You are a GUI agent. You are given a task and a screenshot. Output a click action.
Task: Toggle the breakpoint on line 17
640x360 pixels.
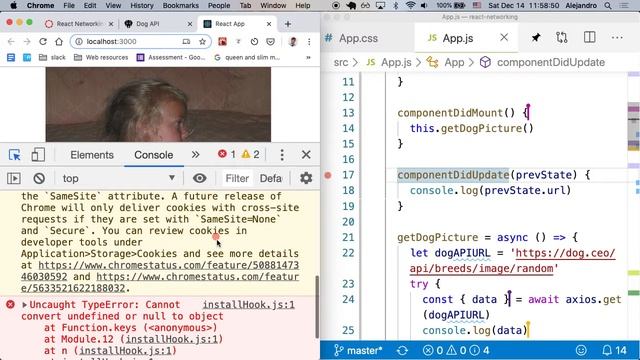click(x=328, y=176)
